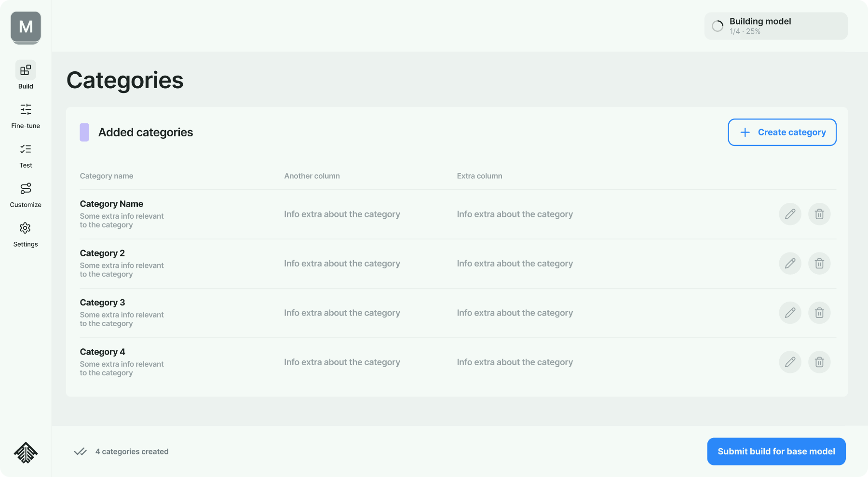Open the Fine-tune sliders section
This screenshot has height=477, width=868.
(x=26, y=115)
